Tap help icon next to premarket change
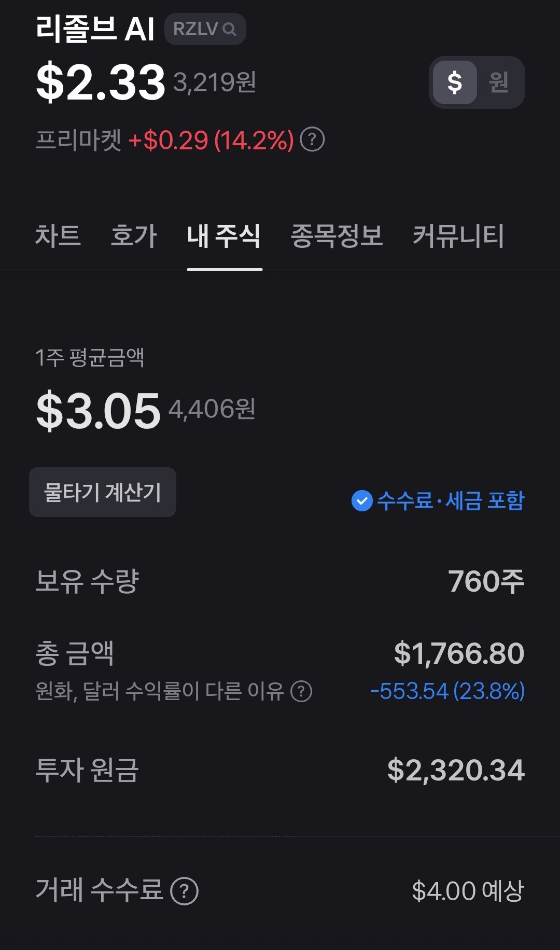Viewport: 560px width, 950px height. coord(312,139)
